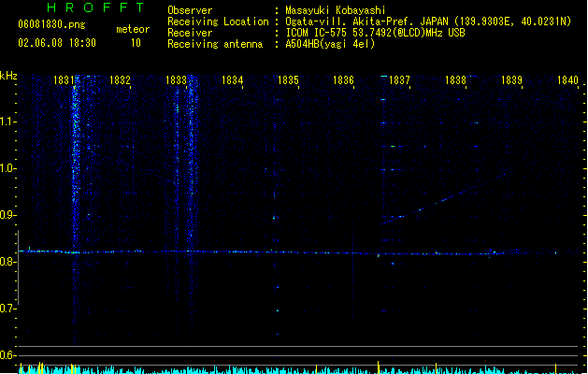This screenshot has height=374, width=588.
Task: Click time marker 1840
Action: (567, 80)
